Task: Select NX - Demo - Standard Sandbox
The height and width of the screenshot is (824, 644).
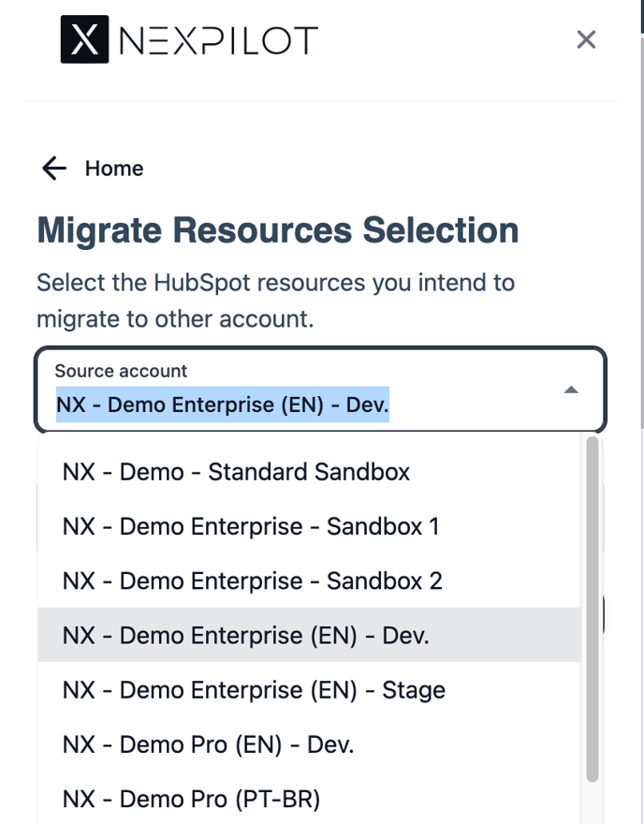Action: 236,471
